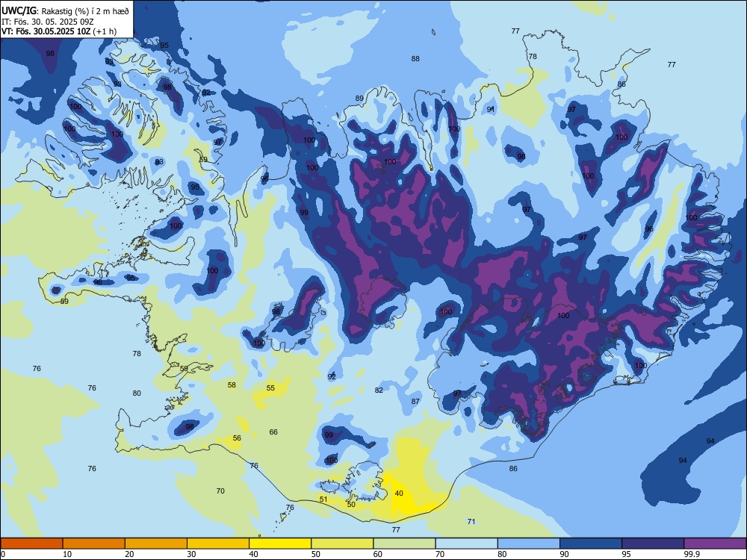Select the bright yellow 40–50 legend swatch
The image size is (747, 560).
click(280, 544)
